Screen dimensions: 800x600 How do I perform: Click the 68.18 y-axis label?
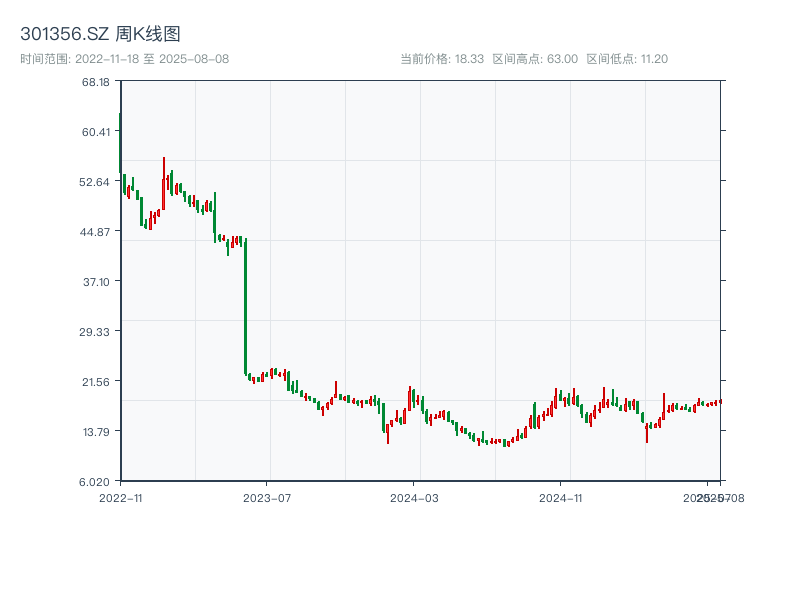pyautogui.click(x=96, y=82)
